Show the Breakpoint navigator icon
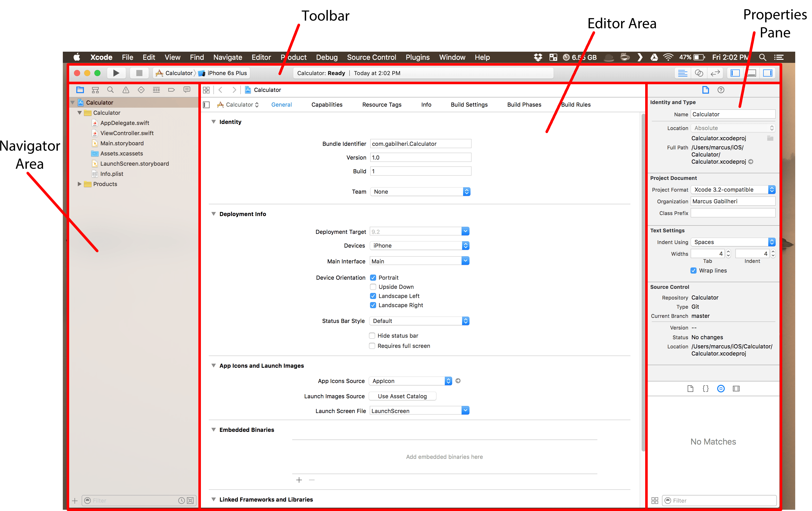This screenshot has height=511, width=812. click(x=171, y=90)
